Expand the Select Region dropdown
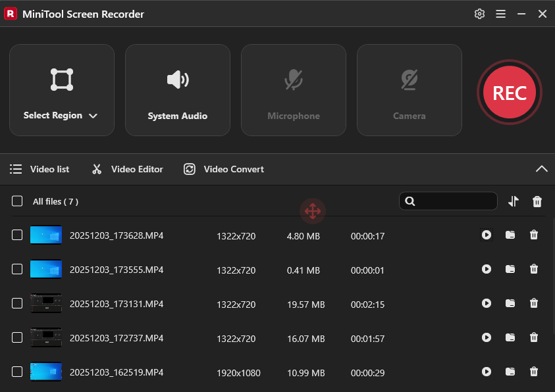 pyautogui.click(x=93, y=115)
